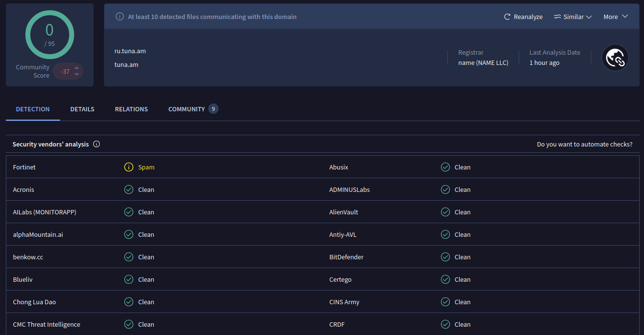Click the benkow.cc vendor name

click(28, 257)
